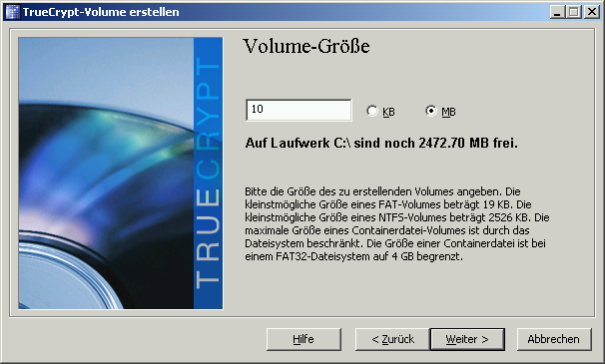Continue with the Weiter button
This screenshot has height=364, width=605.
tap(467, 339)
